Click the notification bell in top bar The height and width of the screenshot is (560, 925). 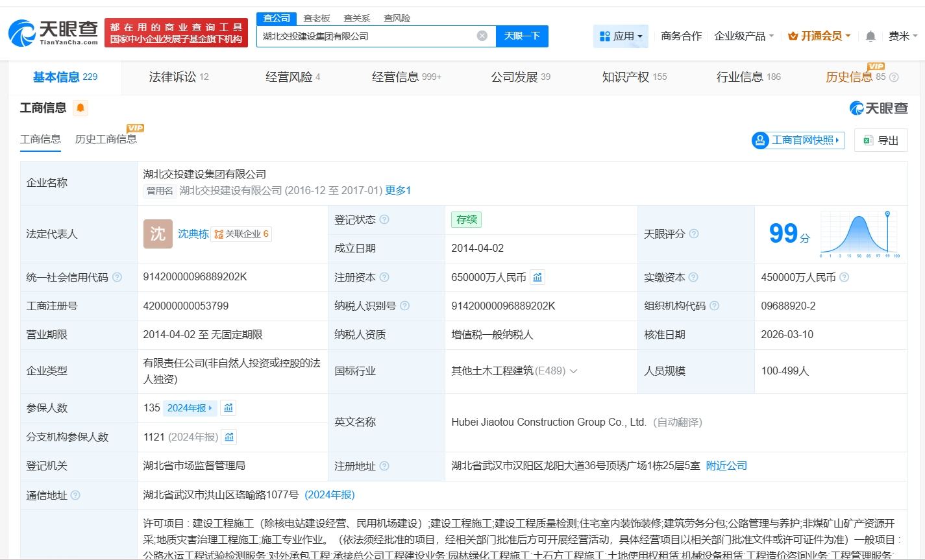870,36
